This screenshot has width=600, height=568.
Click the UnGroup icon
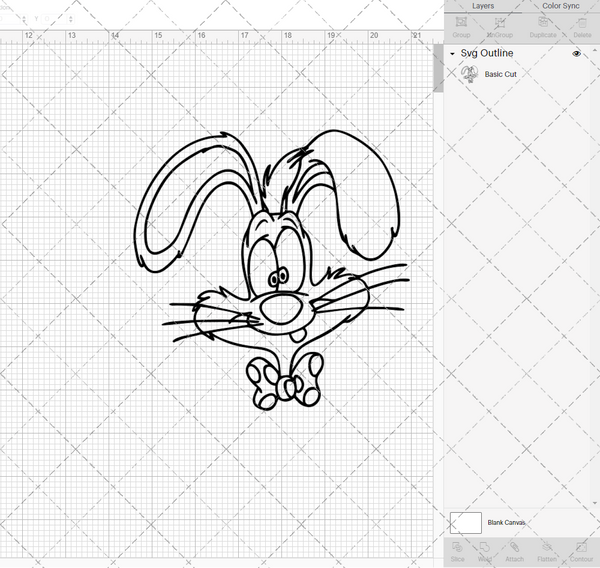pyautogui.click(x=499, y=22)
